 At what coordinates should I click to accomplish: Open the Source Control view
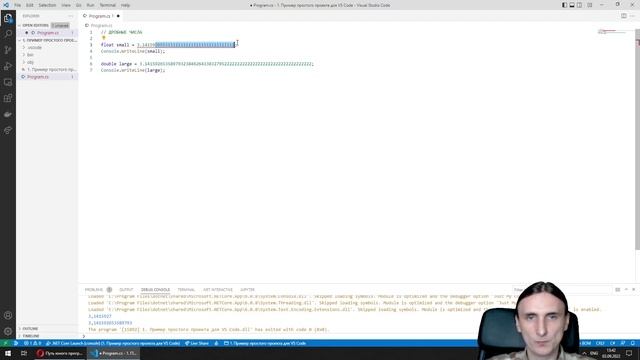click(8, 50)
